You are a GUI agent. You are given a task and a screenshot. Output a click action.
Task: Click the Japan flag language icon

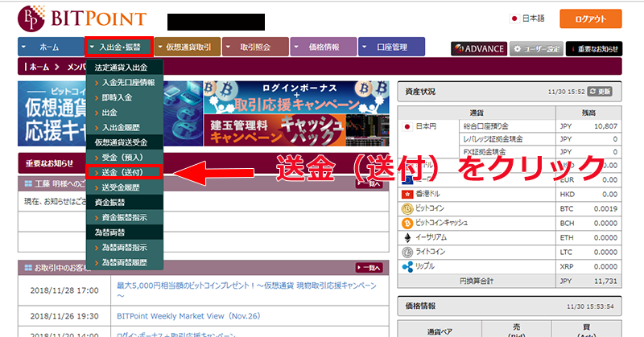coord(514,18)
